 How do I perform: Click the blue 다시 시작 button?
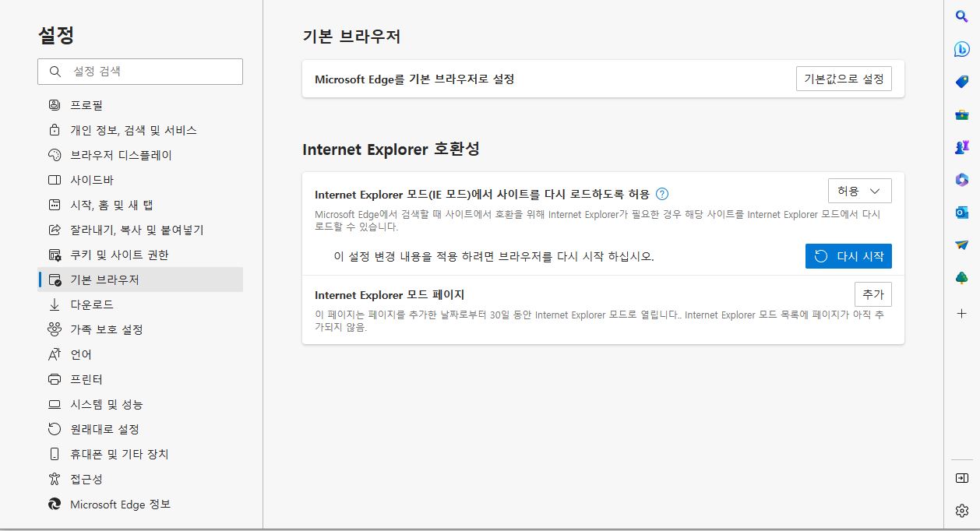pyautogui.click(x=848, y=256)
